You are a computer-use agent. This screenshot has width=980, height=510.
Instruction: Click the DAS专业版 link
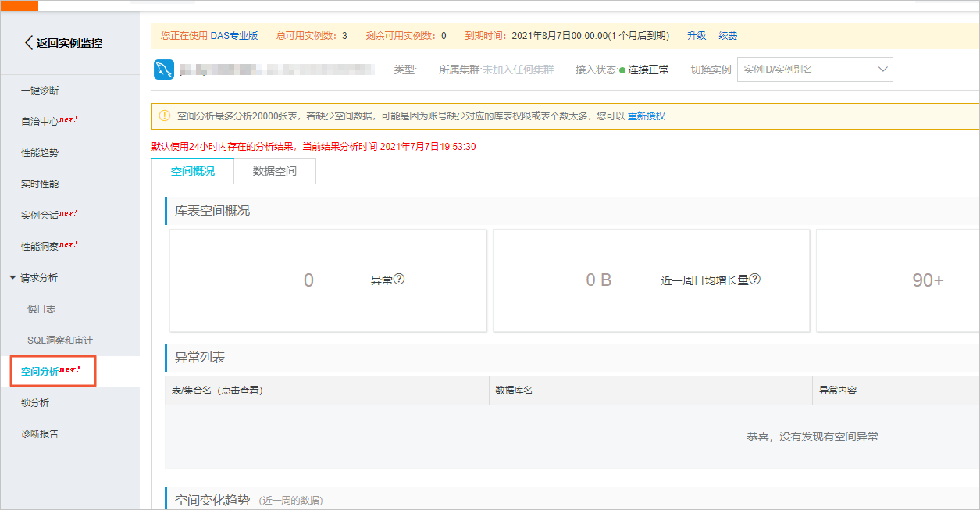tap(234, 36)
